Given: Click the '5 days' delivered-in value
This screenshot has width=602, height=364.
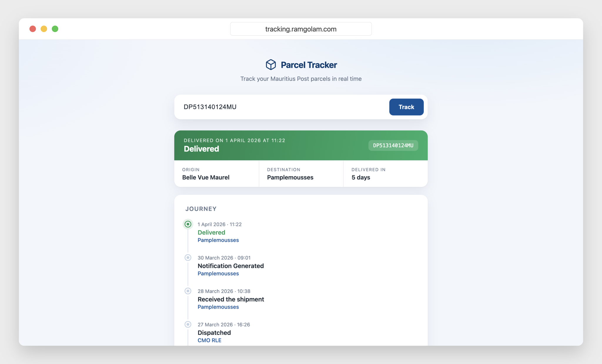Looking at the screenshot, I should pyautogui.click(x=361, y=177).
